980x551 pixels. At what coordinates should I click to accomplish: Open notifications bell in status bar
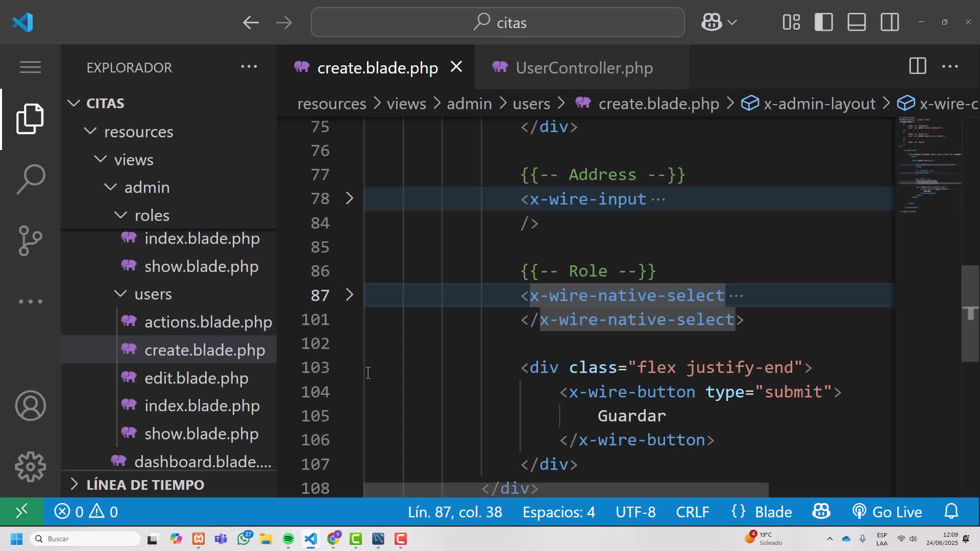951,512
